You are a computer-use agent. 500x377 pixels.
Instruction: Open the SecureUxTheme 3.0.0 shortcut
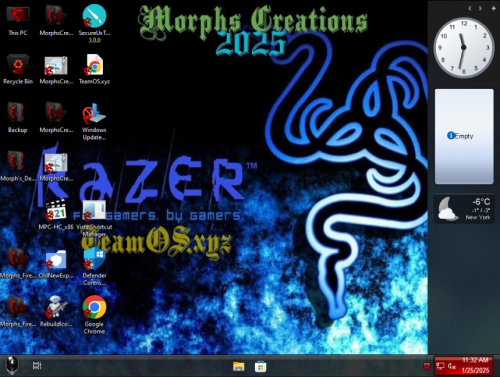pos(94,23)
